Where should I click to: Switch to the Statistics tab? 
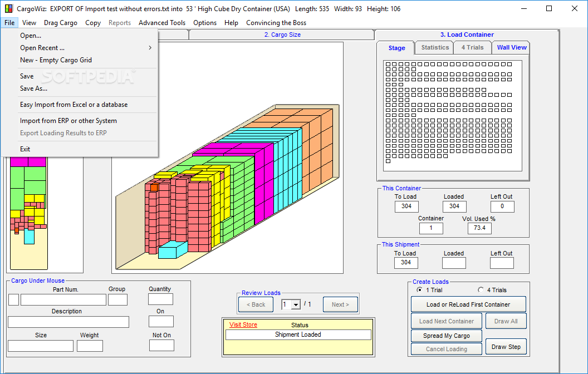click(x=435, y=47)
